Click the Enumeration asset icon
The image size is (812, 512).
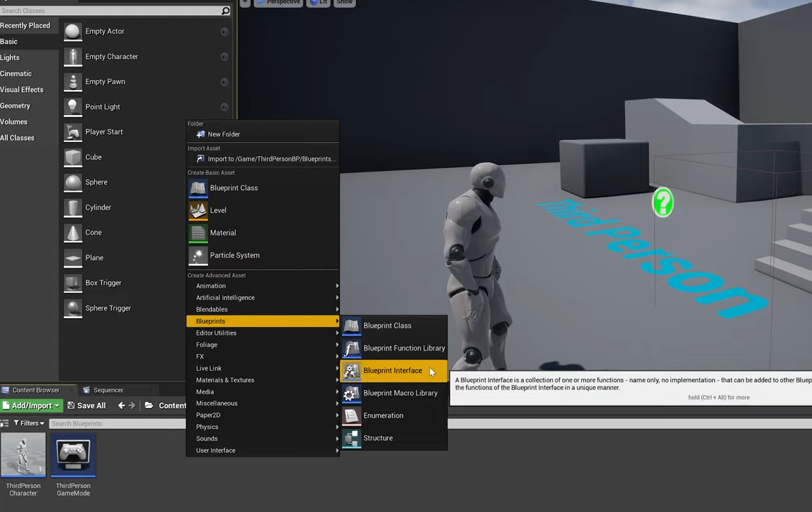point(351,416)
